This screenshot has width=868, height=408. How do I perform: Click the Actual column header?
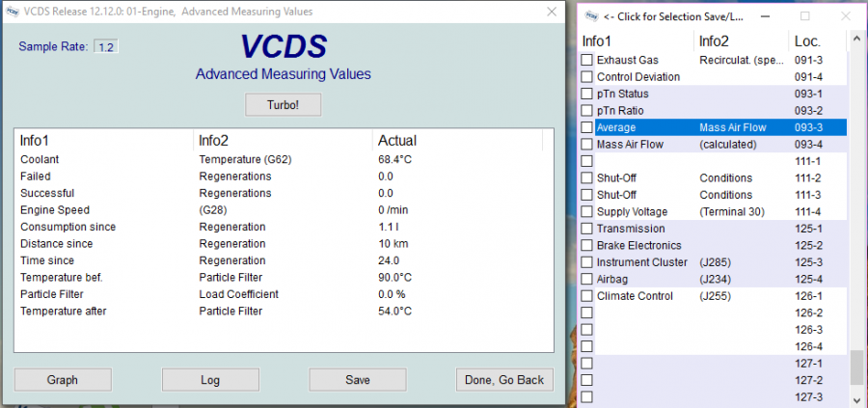coord(457,141)
